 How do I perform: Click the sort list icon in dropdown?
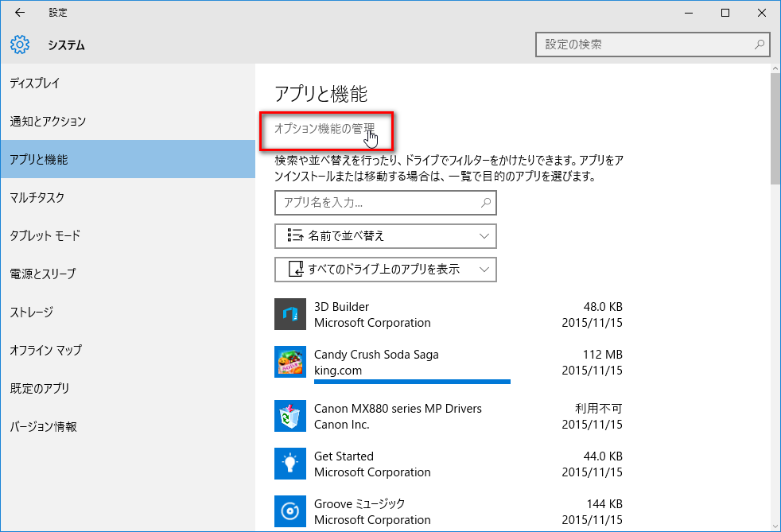(x=295, y=235)
